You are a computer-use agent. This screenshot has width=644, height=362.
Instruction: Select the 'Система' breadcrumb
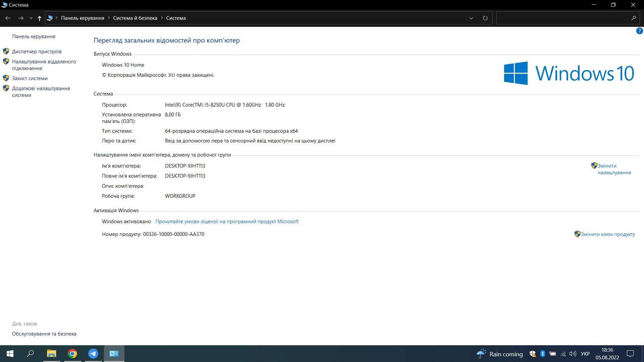pyautogui.click(x=176, y=18)
